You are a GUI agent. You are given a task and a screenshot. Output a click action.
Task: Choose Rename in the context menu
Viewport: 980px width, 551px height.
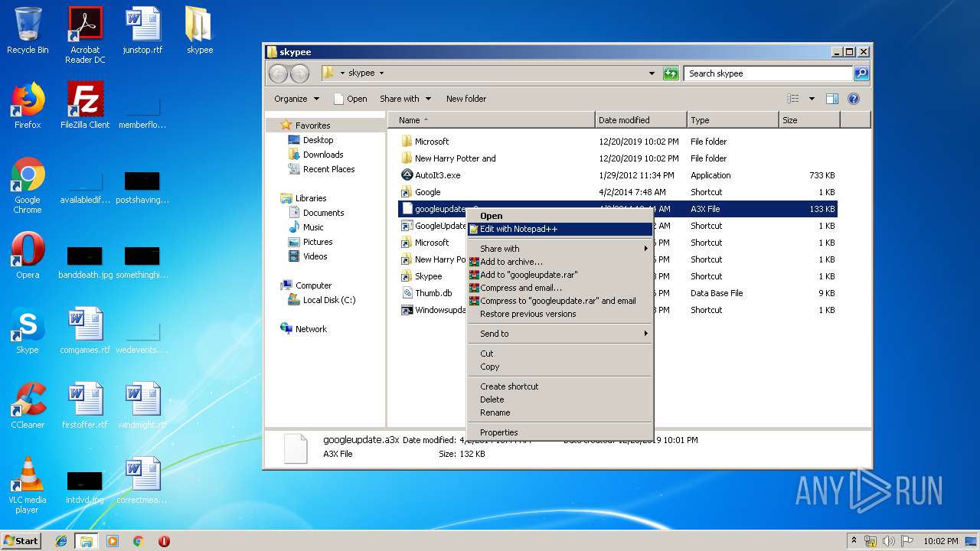point(560,412)
